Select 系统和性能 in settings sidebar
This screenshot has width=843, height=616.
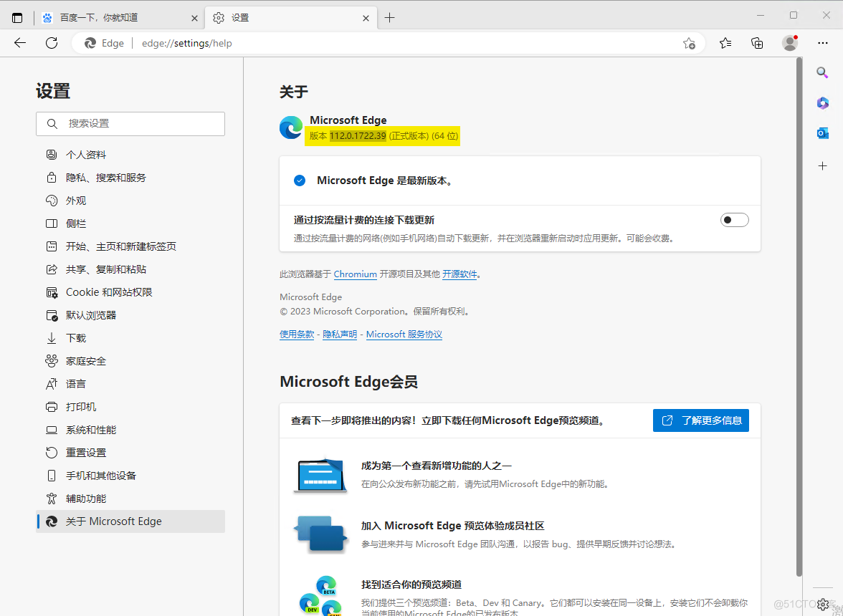coord(90,430)
